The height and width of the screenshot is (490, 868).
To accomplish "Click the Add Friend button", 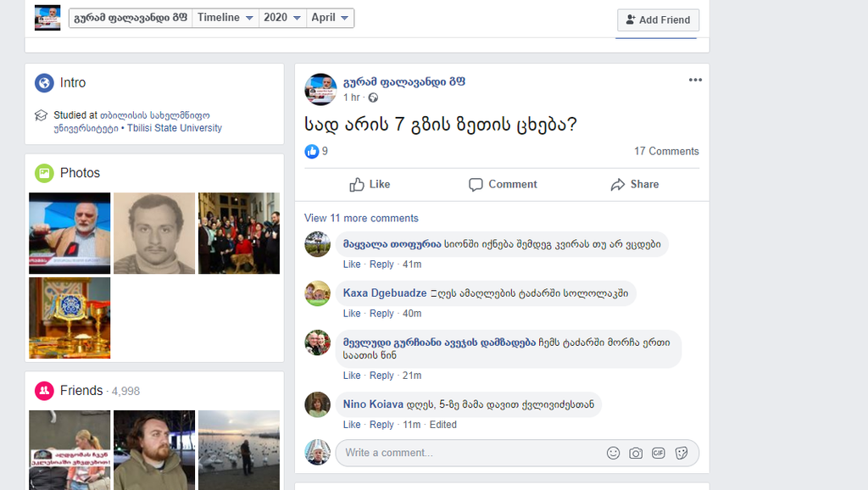I will tap(658, 19).
